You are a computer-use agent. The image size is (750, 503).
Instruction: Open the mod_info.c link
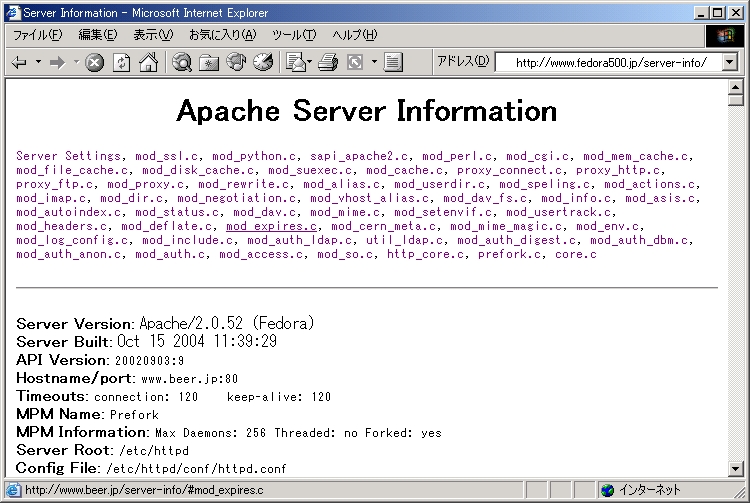[576, 198]
